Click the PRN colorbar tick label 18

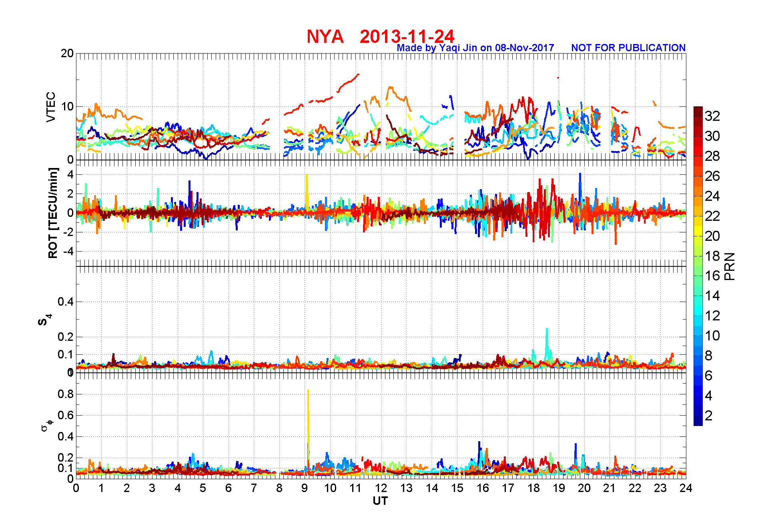pyautogui.click(x=712, y=256)
